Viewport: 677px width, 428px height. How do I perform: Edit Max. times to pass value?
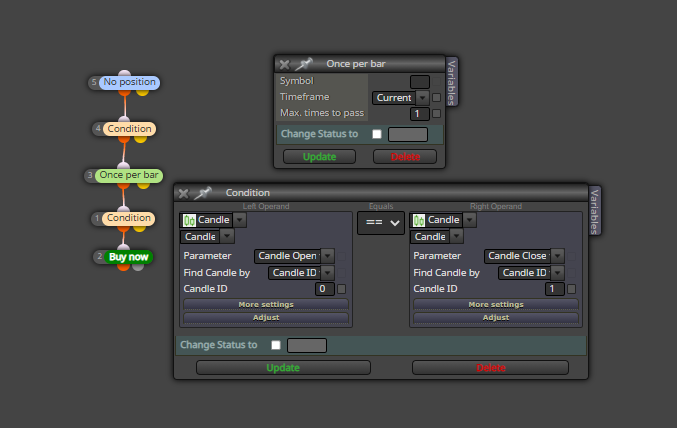click(x=420, y=114)
